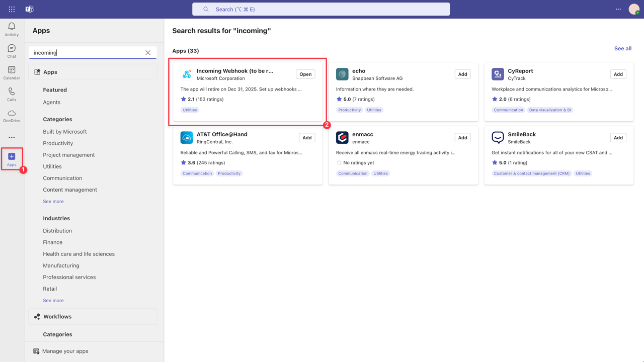
Task: Click the Communication tag on AT&T Office@Hand
Action: click(197, 173)
